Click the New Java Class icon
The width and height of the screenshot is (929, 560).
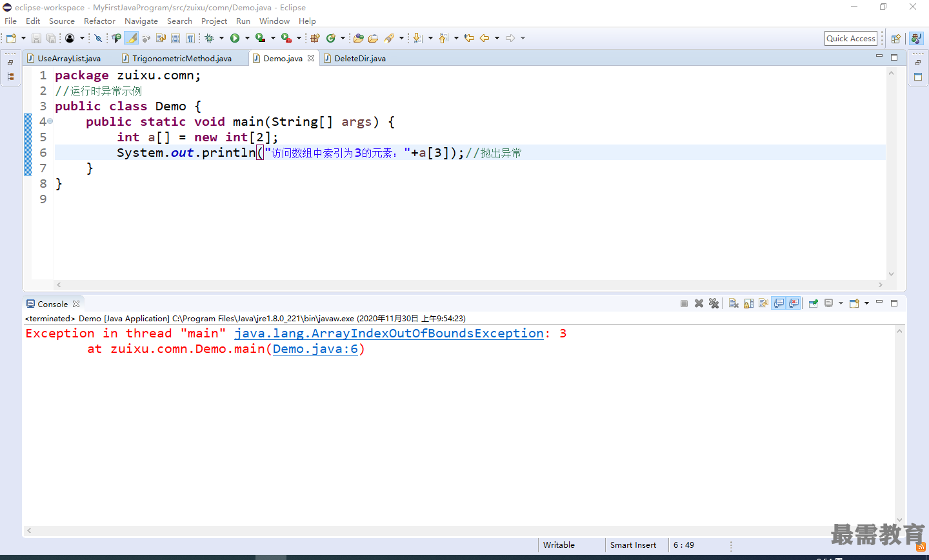[x=331, y=38]
